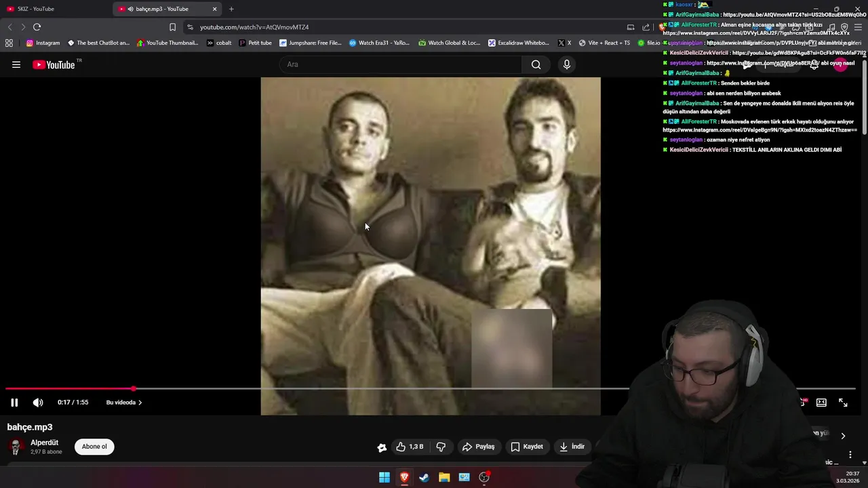Image resolution: width=868 pixels, height=488 pixels.
Task: Open 'Watch Era31 - YaRo...' bookmark
Action: [379, 43]
